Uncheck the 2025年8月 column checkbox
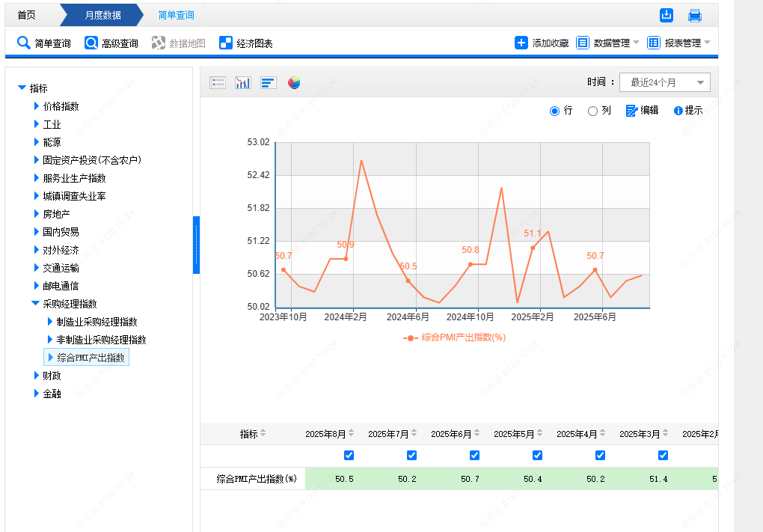Screen dimensions: 763x532 coord(349,455)
